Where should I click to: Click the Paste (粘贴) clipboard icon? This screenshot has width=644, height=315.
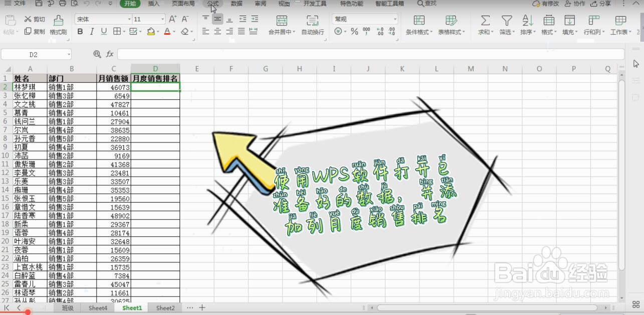tap(10, 21)
